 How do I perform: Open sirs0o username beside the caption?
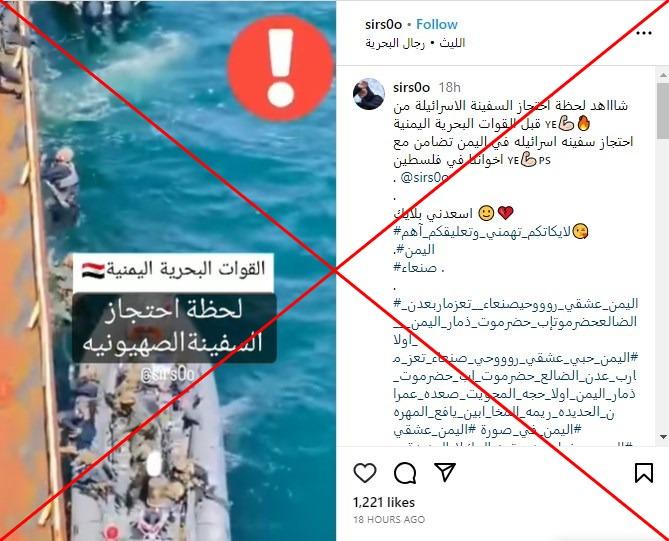(411, 87)
